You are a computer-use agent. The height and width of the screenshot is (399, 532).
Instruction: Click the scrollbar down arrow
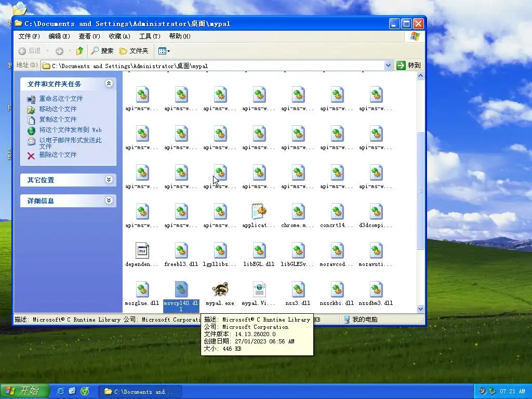click(420, 309)
